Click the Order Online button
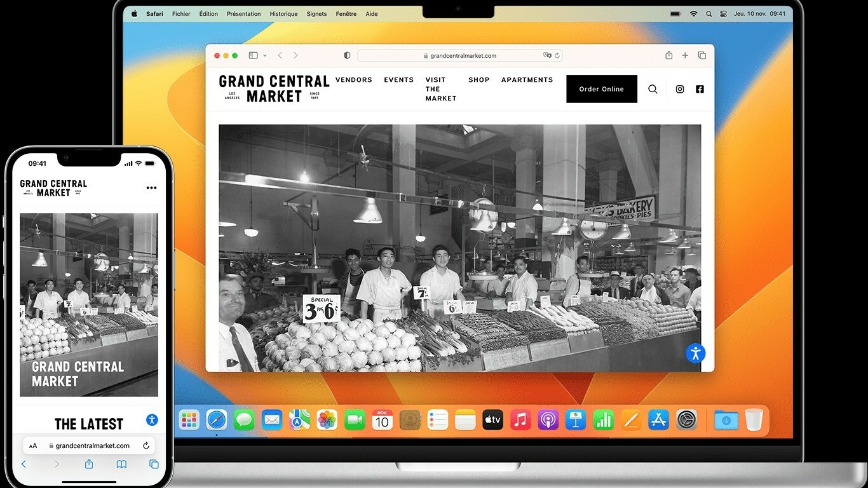This screenshot has height=488, width=868. pyautogui.click(x=602, y=89)
